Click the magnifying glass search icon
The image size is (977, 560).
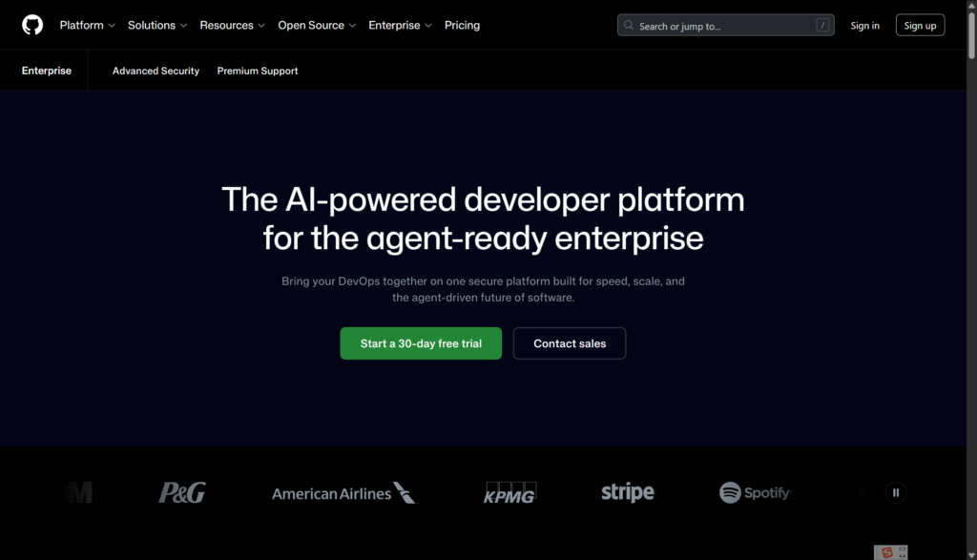[629, 26]
